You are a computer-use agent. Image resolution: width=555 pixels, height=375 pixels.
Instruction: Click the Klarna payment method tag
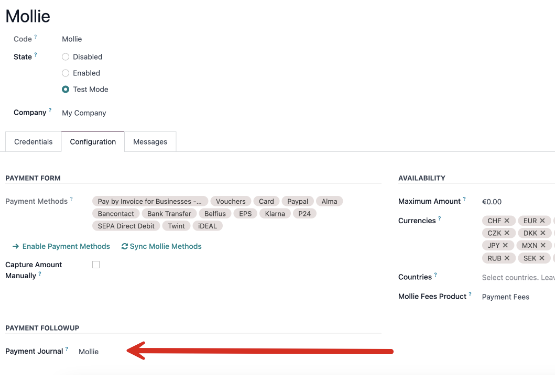pos(275,214)
